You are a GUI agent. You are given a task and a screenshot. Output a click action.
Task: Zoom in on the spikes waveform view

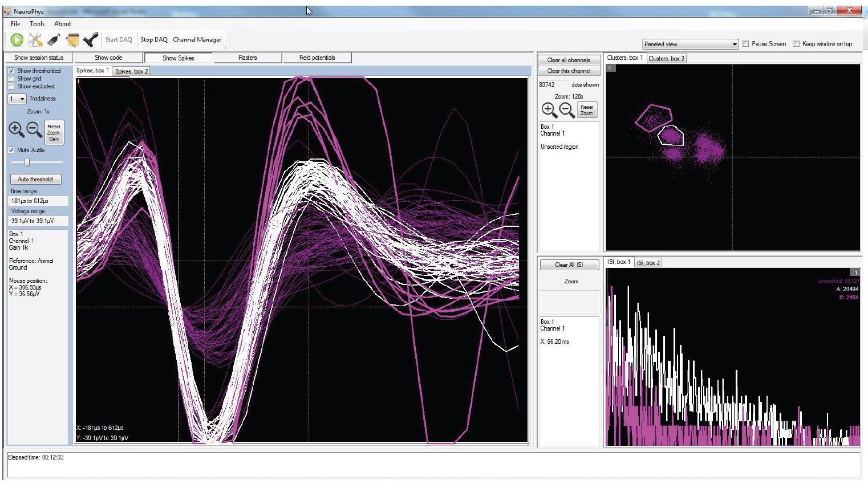(x=17, y=129)
